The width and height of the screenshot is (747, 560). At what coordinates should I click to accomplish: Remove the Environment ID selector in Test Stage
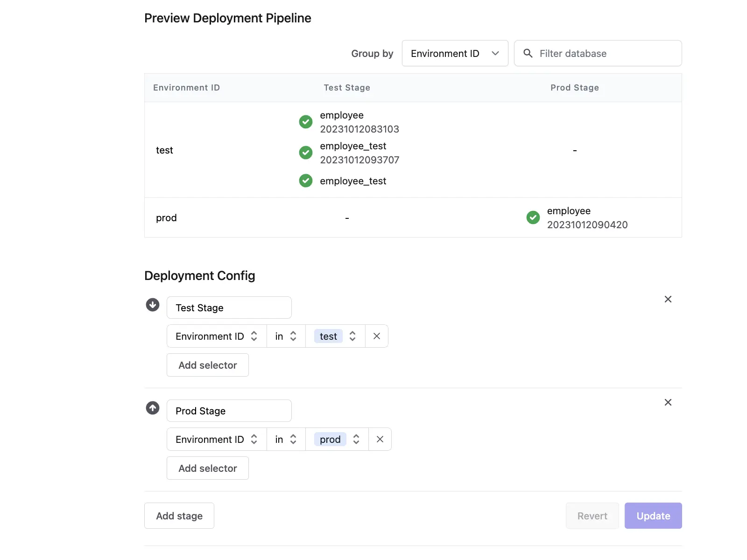[376, 336]
